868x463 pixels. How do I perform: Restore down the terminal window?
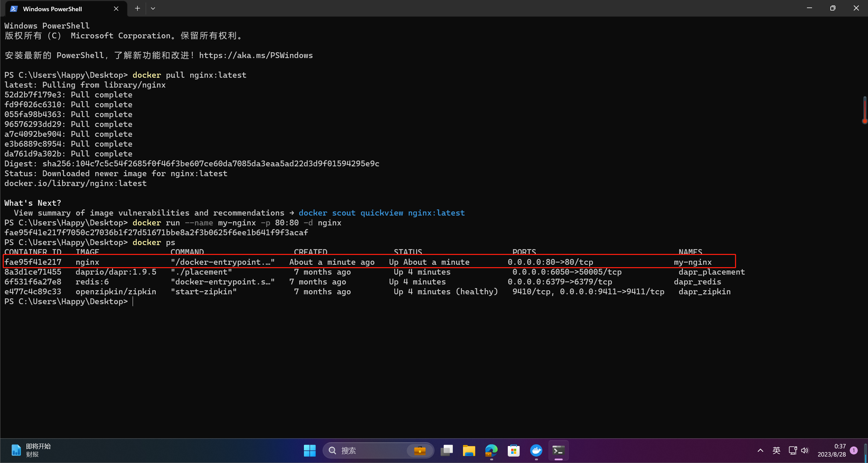point(833,8)
